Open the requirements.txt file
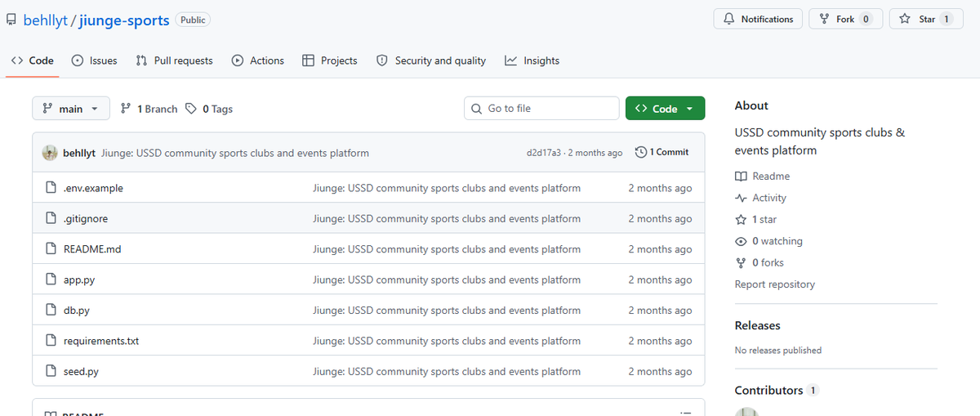This screenshot has width=980, height=416. pyautogui.click(x=101, y=341)
